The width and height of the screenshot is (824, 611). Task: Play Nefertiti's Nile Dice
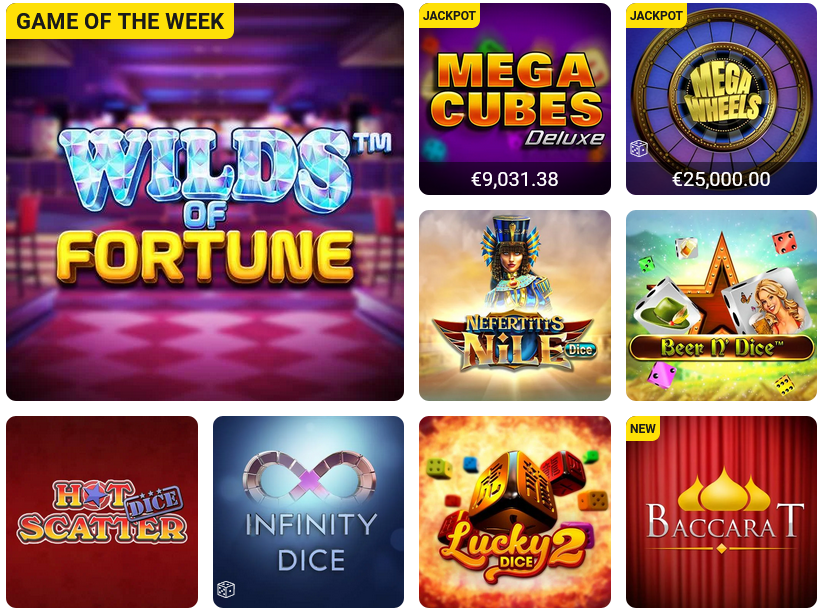point(514,305)
